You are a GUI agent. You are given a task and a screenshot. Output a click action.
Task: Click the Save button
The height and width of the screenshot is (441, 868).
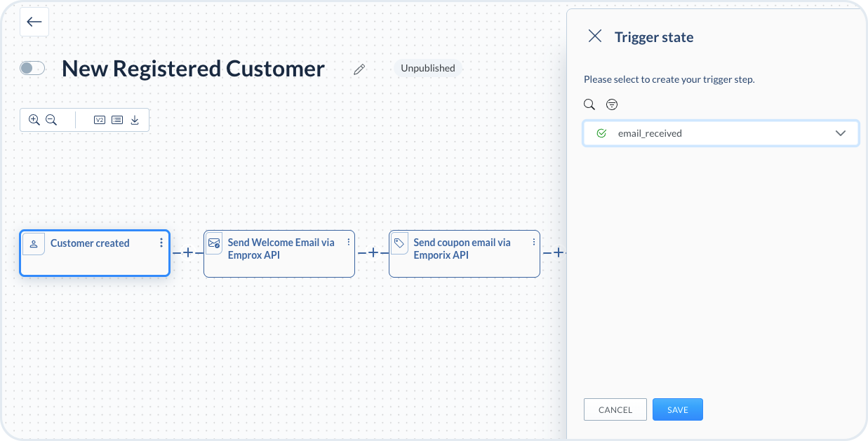[x=677, y=409]
